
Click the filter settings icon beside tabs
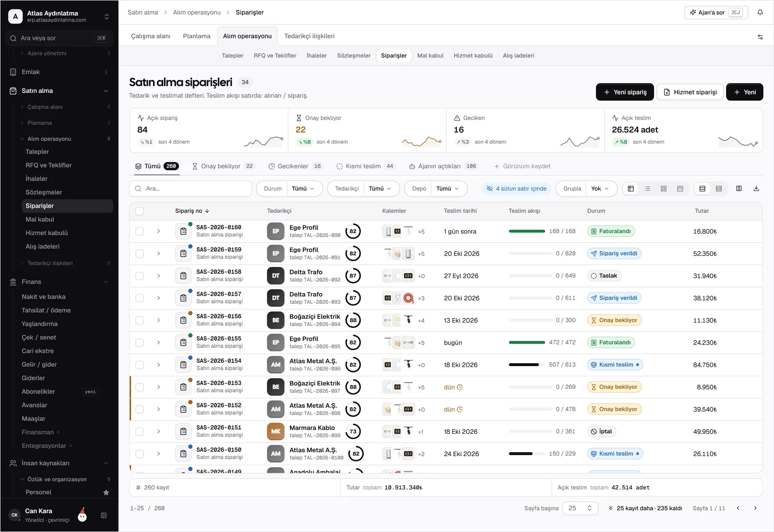(x=760, y=37)
